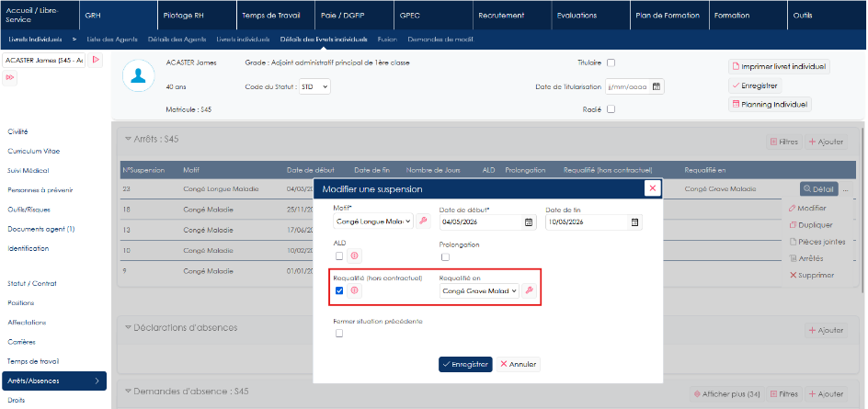
Task: Click Ajouter button in Arrêts section
Action: 826,142
